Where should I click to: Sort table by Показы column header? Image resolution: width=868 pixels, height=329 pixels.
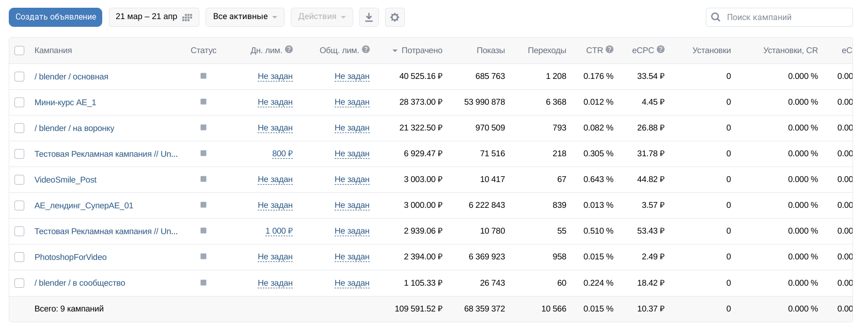click(x=490, y=51)
